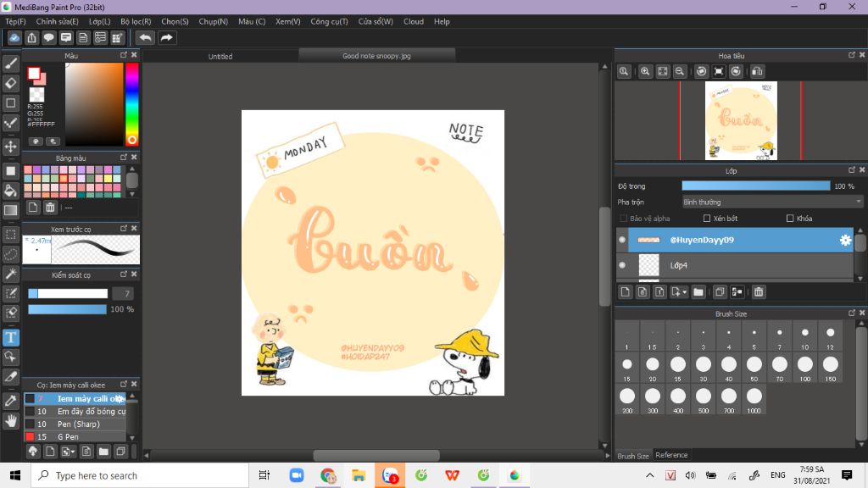The height and width of the screenshot is (488, 868).
Task: Open the Công cụ(T) menu
Action: coord(329,21)
